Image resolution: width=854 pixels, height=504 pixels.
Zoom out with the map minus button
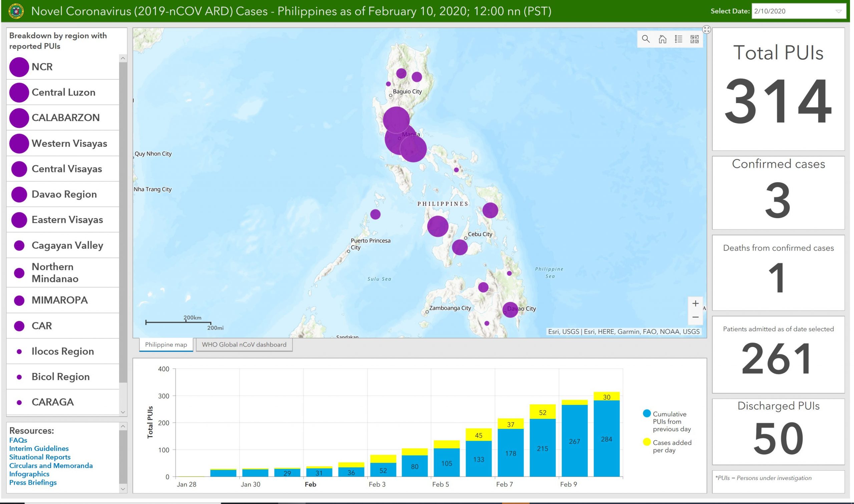click(696, 317)
